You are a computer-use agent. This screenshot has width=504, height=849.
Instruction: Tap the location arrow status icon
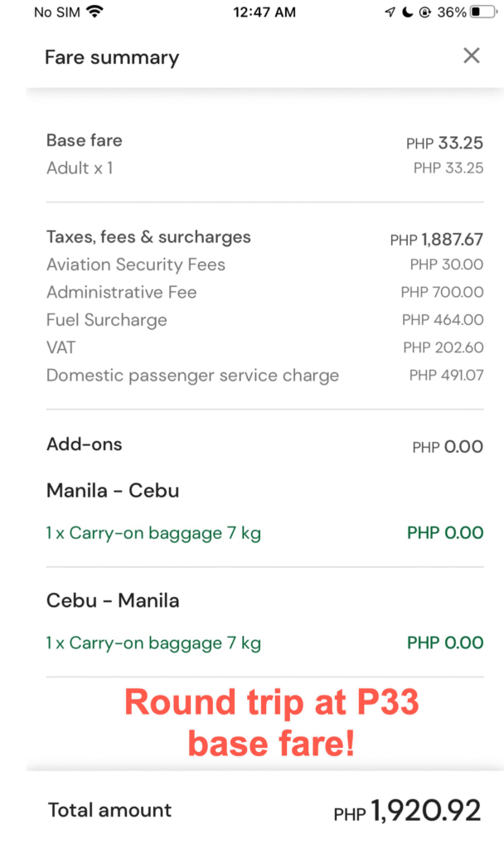click(x=390, y=12)
